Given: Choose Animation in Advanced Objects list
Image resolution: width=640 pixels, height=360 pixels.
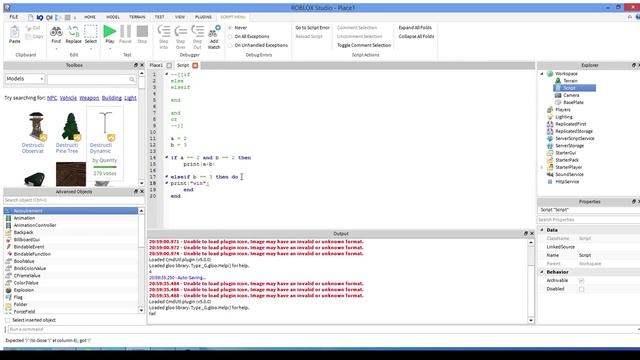Looking at the screenshot, I should (24, 218).
